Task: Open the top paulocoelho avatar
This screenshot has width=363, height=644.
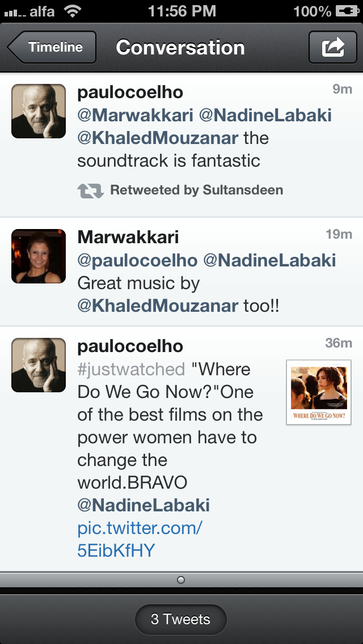Action: coord(39,111)
